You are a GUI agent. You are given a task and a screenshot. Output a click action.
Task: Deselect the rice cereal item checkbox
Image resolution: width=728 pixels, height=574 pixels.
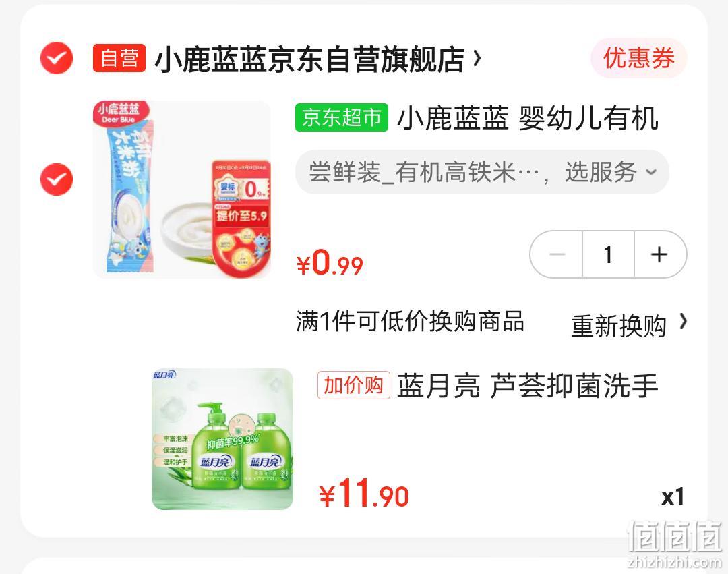coord(57,179)
